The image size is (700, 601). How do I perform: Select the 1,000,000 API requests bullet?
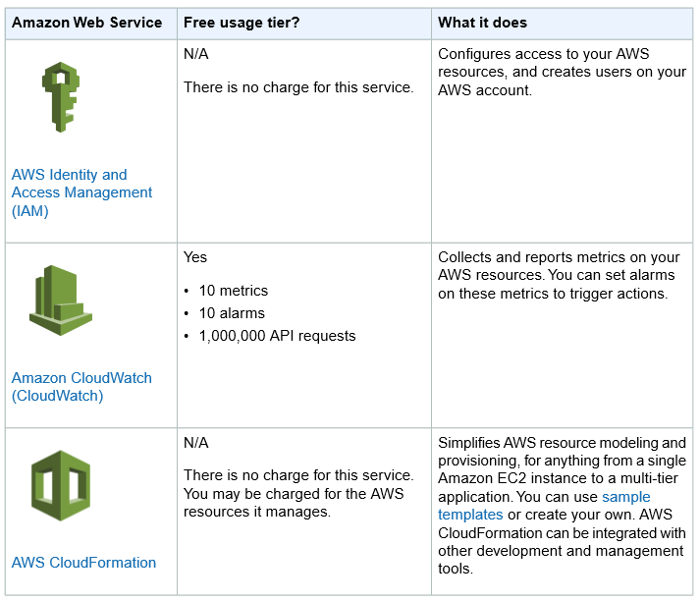(277, 336)
